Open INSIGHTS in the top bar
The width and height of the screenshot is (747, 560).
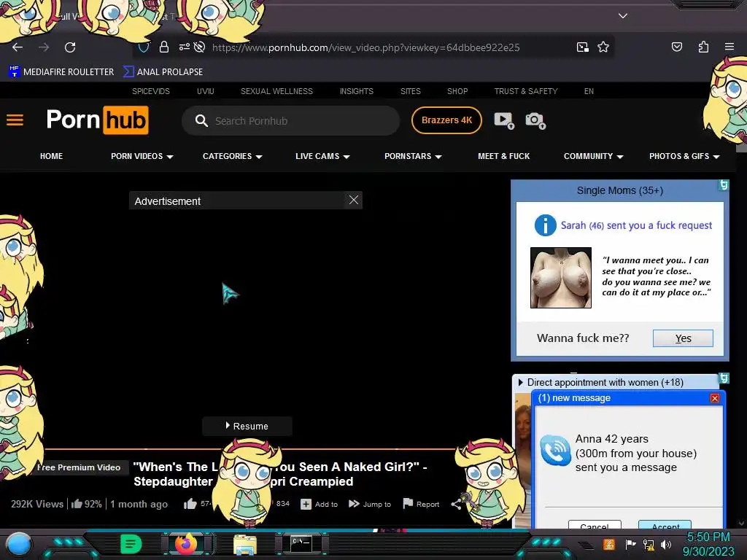point(356,91)
